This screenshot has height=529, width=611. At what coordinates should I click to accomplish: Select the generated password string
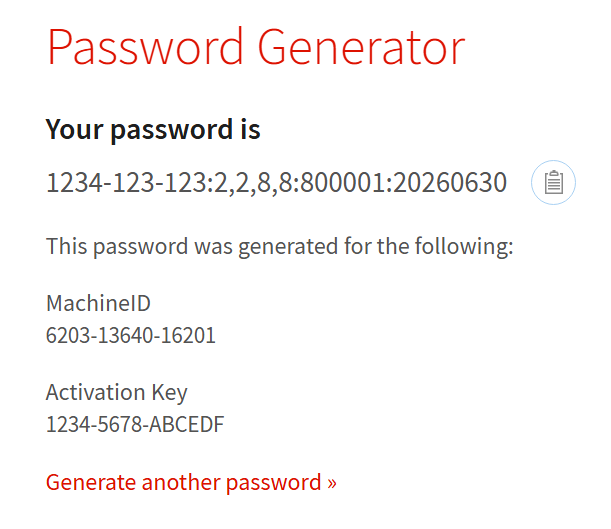pyautogui.click(x=276, y=182)
